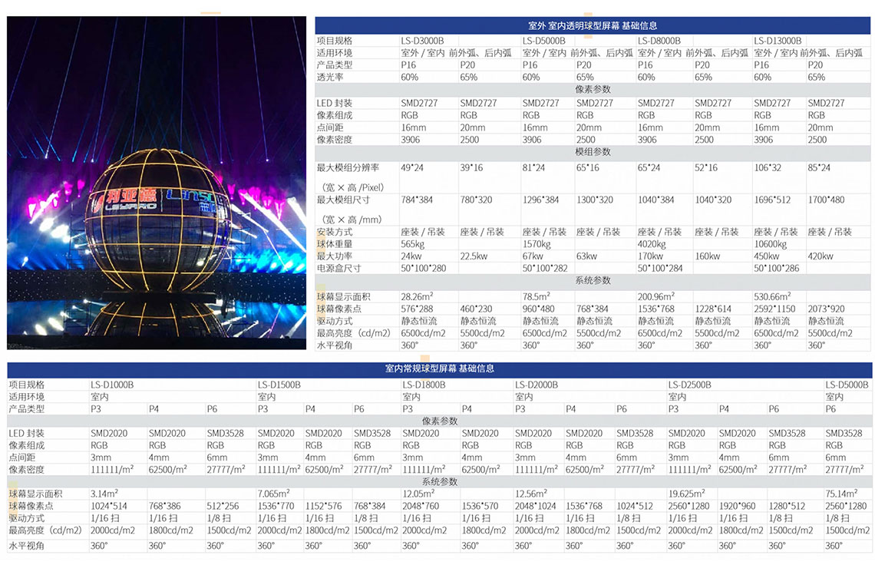Select the LS-D1000B model header
The height and width of the screenshot is (588, 875).
pos(112,385)
